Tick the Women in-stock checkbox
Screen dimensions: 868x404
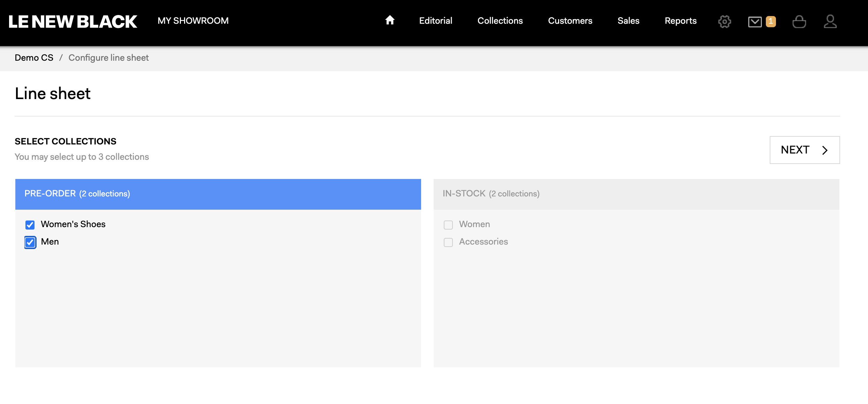point(448,225)
